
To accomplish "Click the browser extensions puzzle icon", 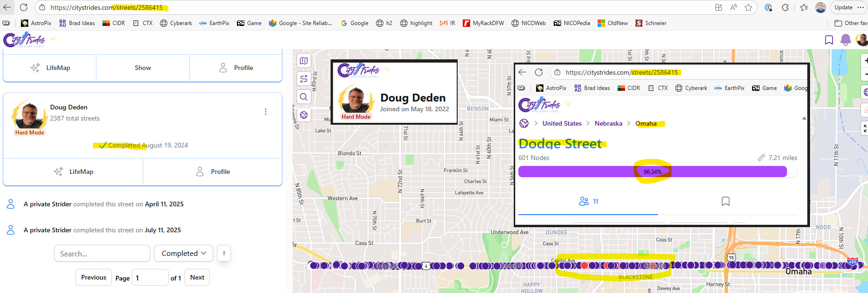I will [785, 7].
